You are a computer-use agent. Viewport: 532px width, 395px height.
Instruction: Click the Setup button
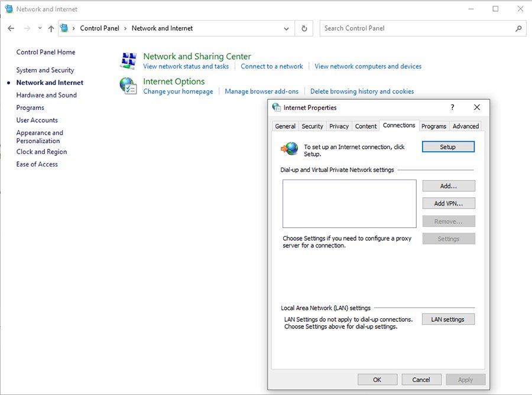point(448,146)
